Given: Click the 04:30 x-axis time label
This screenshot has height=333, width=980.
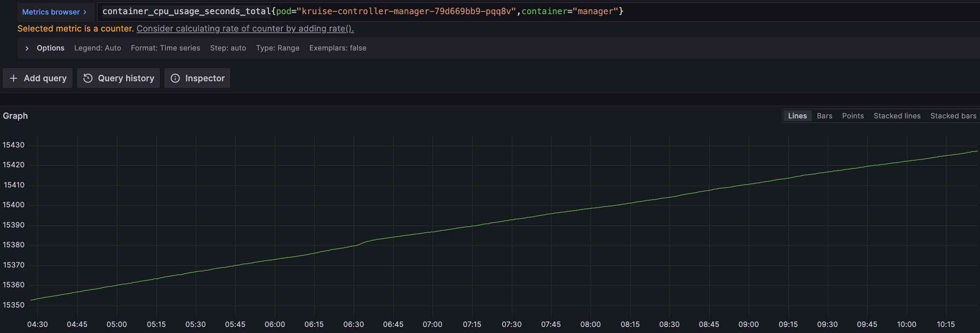Looking at the screenshot, I should point(38,325).
